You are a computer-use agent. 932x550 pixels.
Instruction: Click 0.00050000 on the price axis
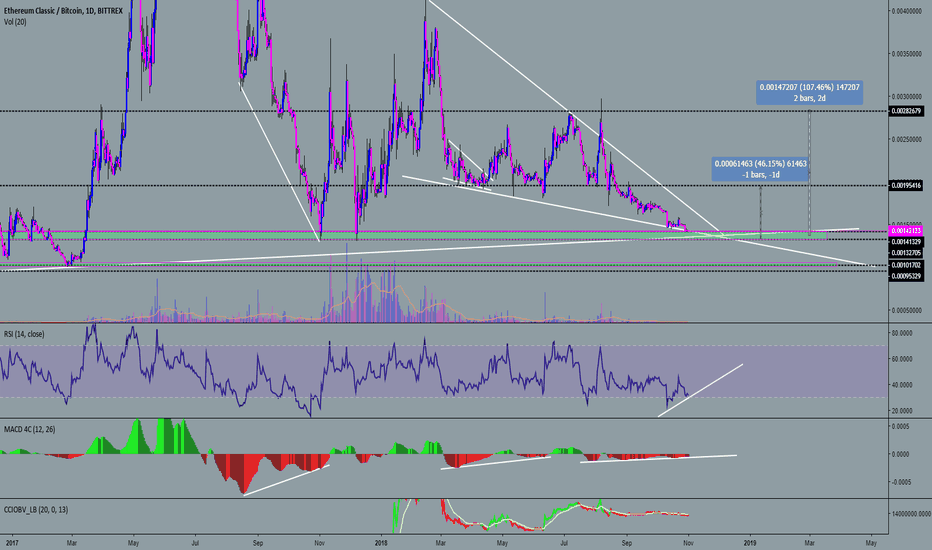point(906,310)
